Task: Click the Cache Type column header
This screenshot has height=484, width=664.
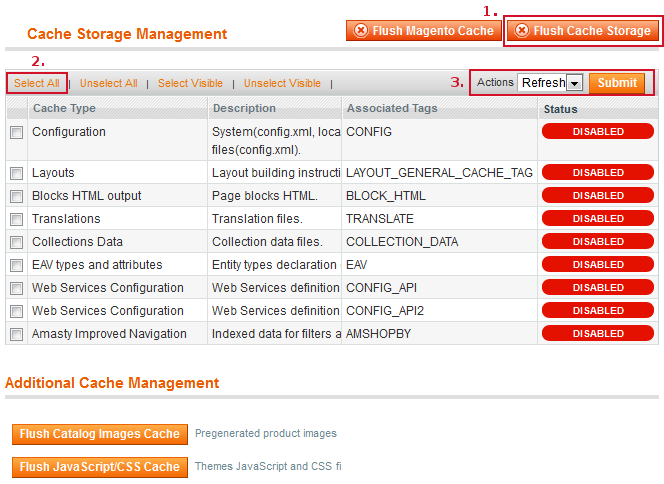Action: point(64,108)
